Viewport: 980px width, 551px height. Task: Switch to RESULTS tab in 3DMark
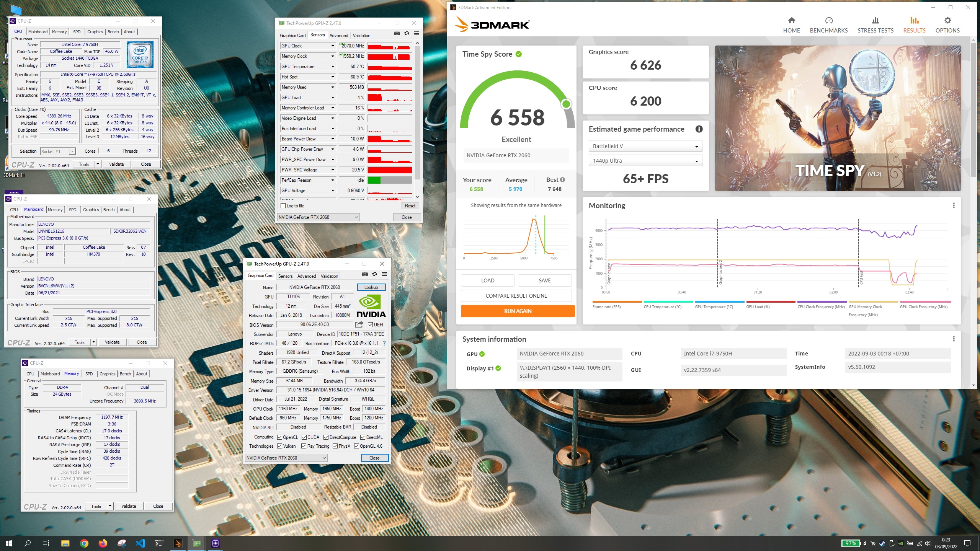pyautogui.click(x=914, y=25)
